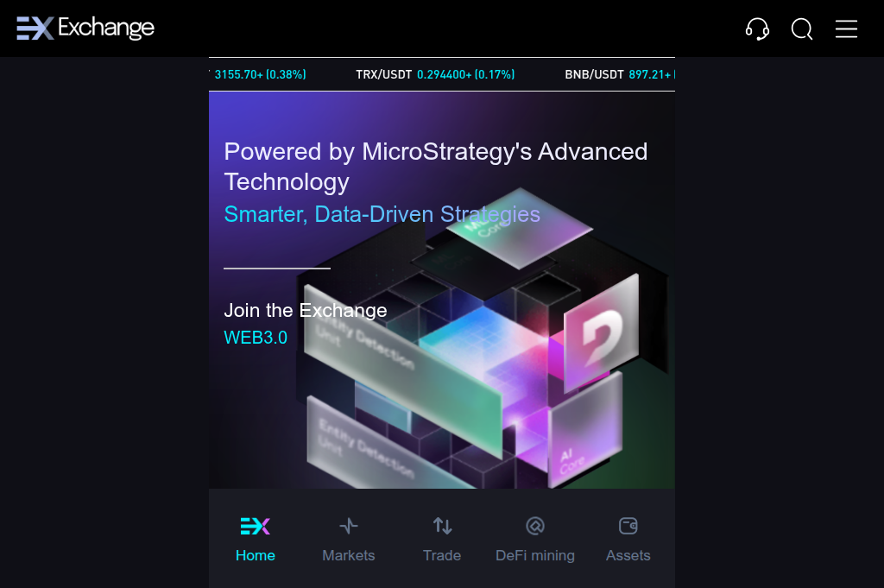The height and width of the screenshot is (588, 884).
Task: Open the DeFi mining icon
Action: [535, 526]
